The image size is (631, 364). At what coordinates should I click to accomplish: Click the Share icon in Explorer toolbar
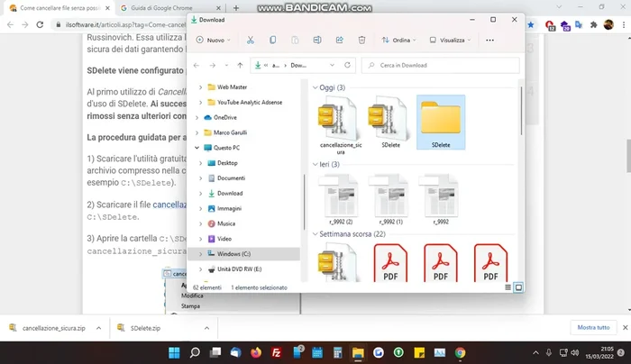[339, 40]
